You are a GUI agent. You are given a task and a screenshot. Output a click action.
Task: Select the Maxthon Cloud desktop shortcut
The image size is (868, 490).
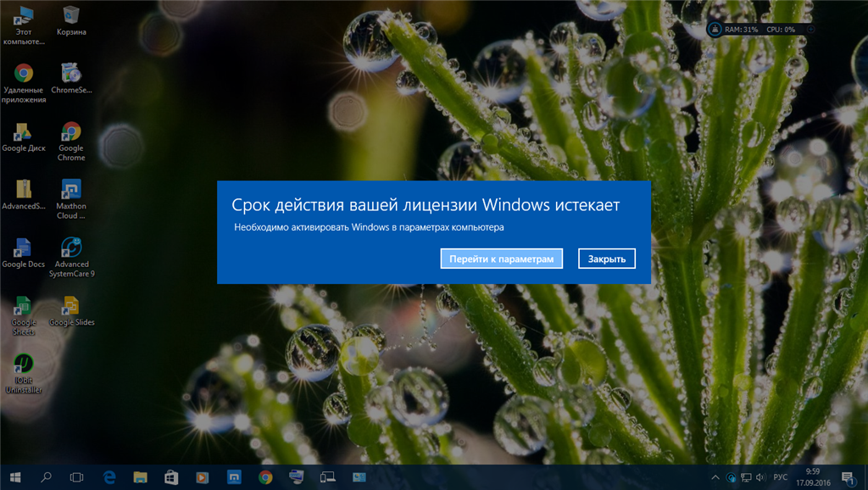pyautogui.click(x=71, y=199)
